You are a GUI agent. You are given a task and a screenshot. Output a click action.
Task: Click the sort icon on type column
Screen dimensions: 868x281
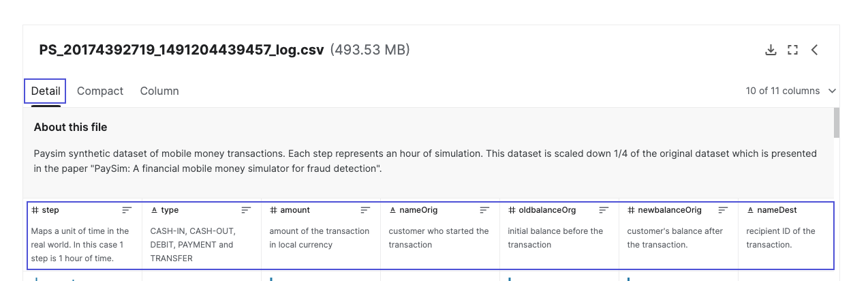click(x=246, y=210)
